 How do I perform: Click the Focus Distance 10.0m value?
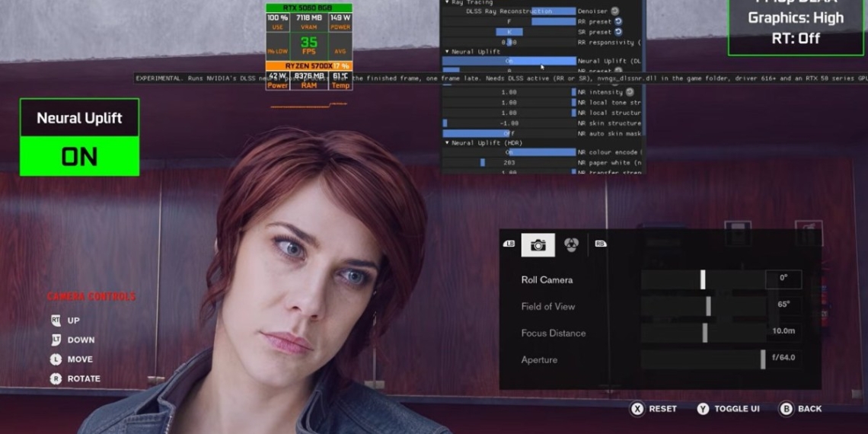[783, 331]
